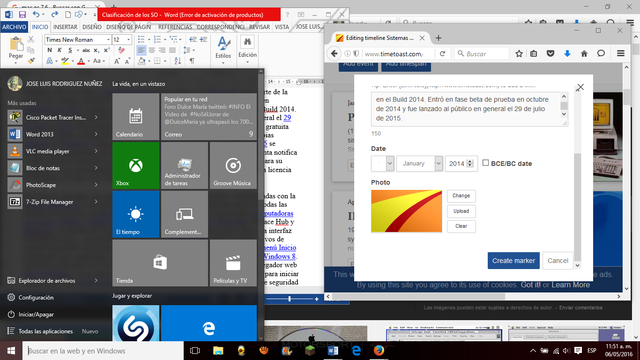Open Películas y TV tile
640x360 pixels.
click(x=233, y=263)
